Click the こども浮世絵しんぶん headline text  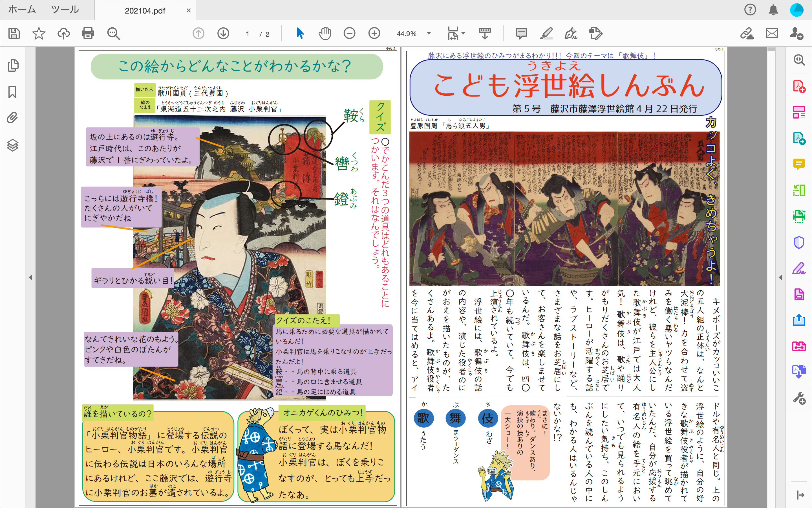pyautogui.click(x=569, y=86)
